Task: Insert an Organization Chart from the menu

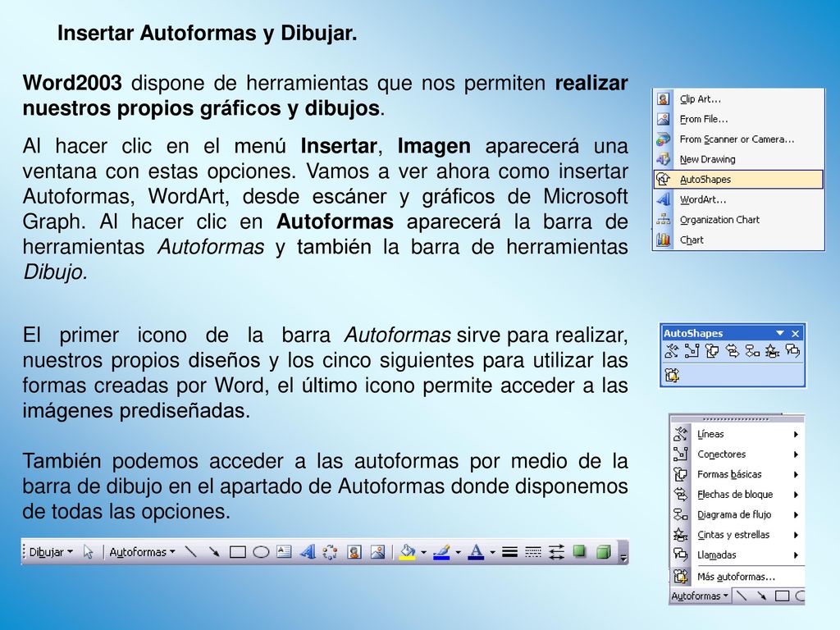Action: pyautogui.click(x=738, y=220)
